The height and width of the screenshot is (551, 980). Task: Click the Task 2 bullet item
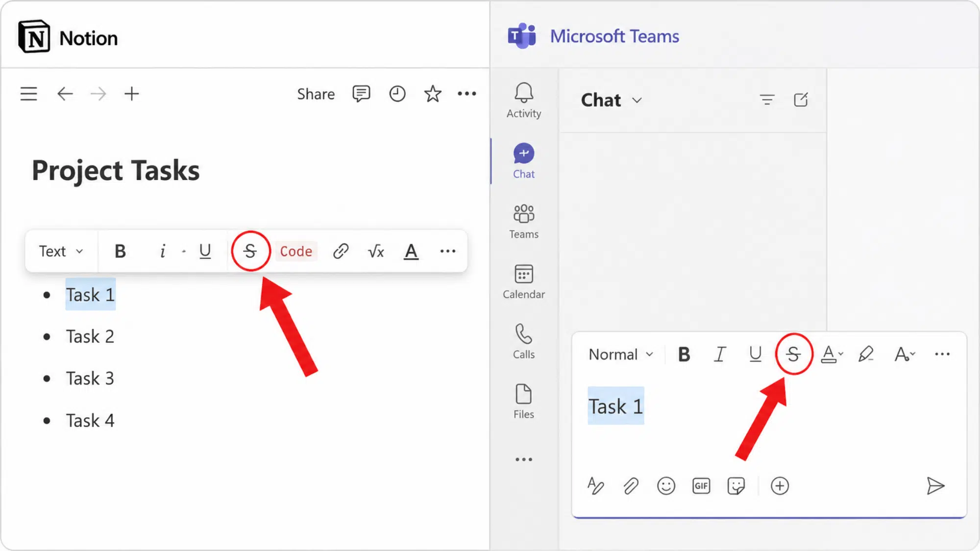[90, 336]
